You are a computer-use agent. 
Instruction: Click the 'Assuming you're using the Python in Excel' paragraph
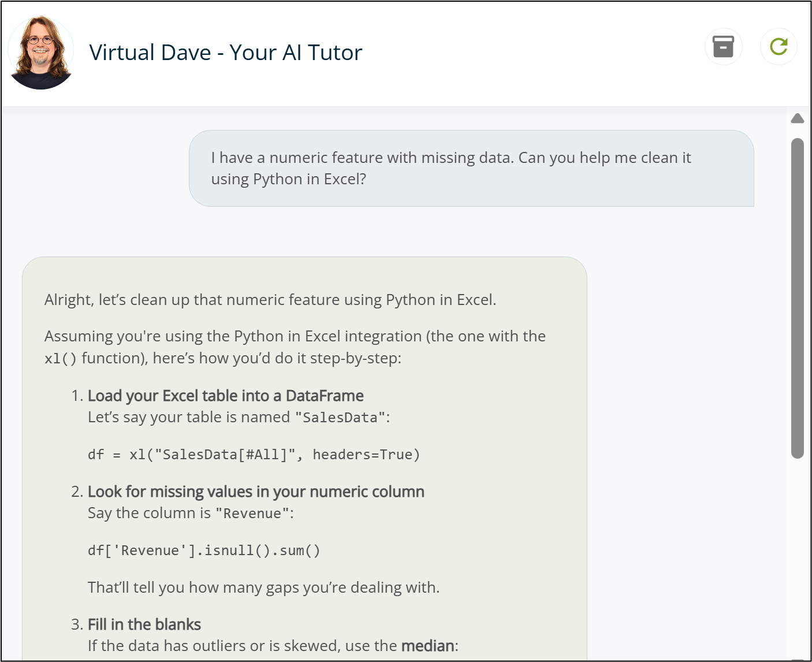(x=295, y=347)
